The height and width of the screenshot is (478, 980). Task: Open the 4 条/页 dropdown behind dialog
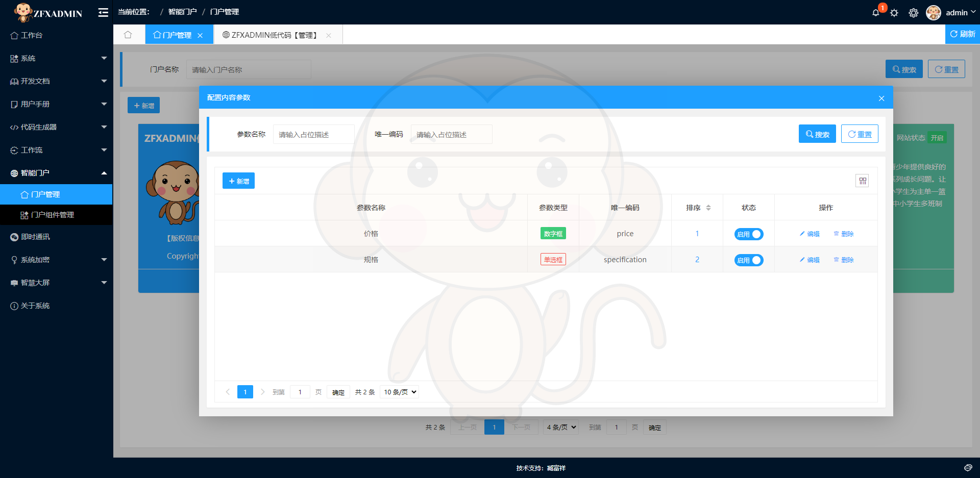561,427
